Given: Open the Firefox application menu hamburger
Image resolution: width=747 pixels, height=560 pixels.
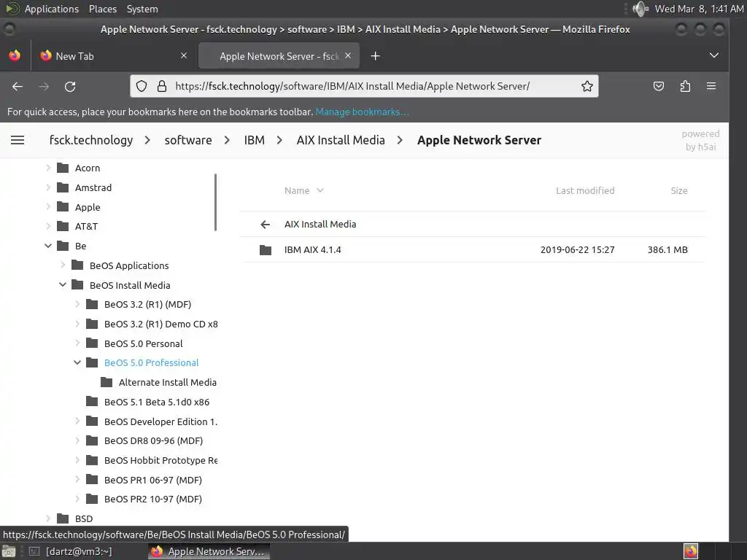Looking at the screenshot, I should pyautogui.click(x=711, y=86).
